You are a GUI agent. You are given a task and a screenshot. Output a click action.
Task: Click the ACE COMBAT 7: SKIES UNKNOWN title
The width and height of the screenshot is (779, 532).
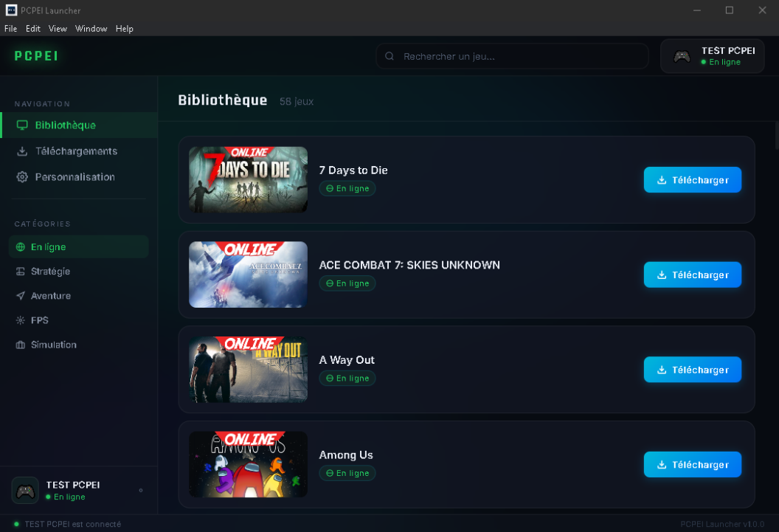[x=409, y=265]
